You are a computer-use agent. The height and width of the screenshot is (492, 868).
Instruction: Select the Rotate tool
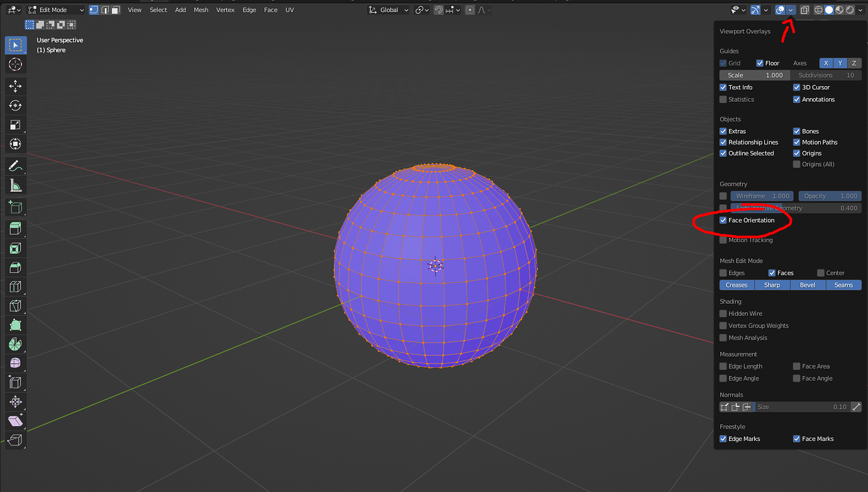coord(15,106)
